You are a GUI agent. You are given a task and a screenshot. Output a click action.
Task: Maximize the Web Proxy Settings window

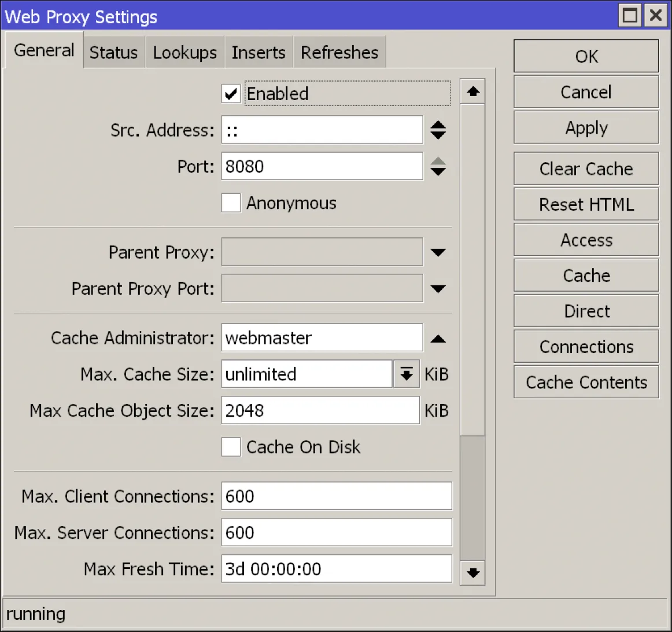(x=630, y=16)
